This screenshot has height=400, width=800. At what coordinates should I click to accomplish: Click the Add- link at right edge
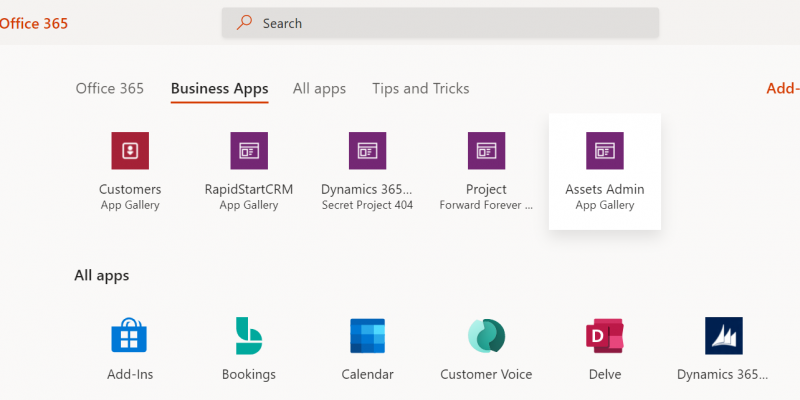click(x=783, y=89)
